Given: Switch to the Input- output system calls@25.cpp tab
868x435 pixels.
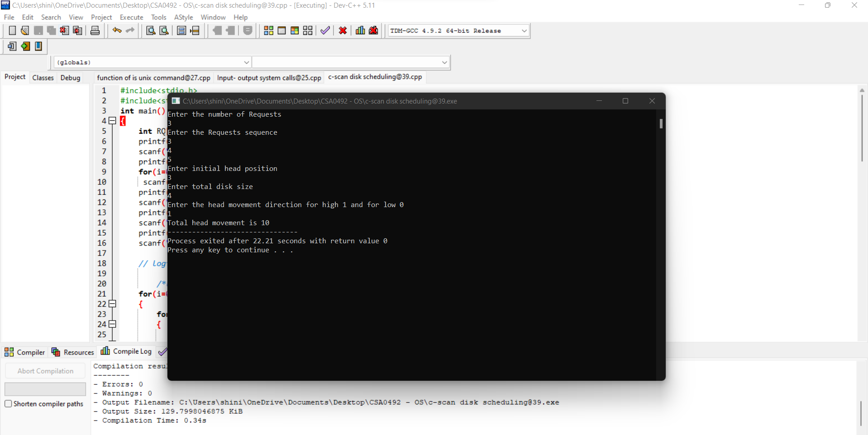Looking at the screenshot, I should tap(269, 77).
